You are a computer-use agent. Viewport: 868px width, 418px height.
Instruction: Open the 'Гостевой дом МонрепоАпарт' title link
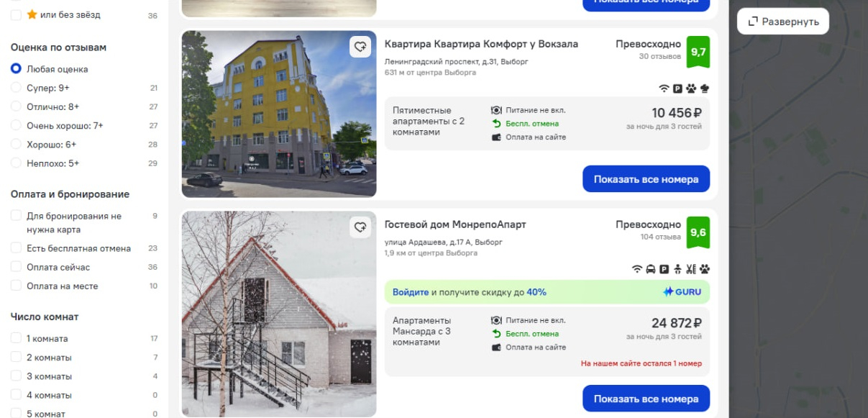[455, 224]
